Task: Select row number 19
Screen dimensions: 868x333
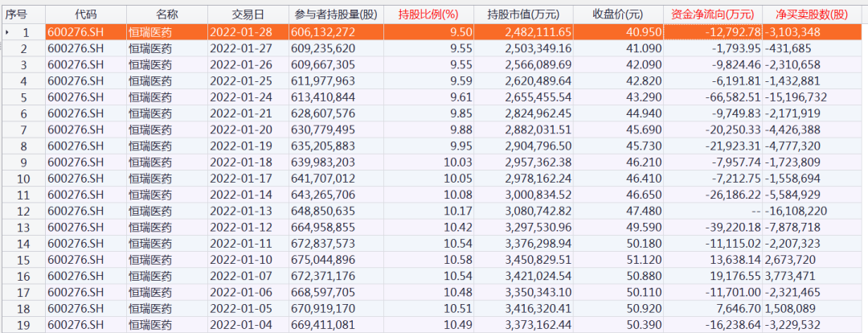Action: [x=22, y=325]
